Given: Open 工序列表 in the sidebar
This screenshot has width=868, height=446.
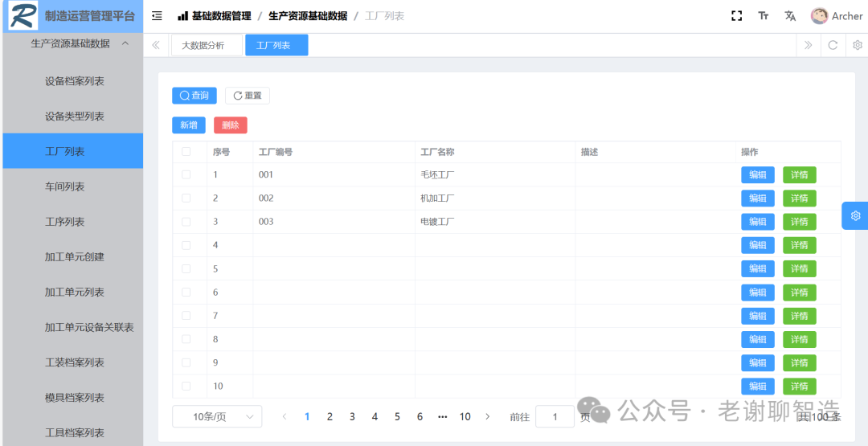Looking at the screenshot, I should (x=73, y=222).
